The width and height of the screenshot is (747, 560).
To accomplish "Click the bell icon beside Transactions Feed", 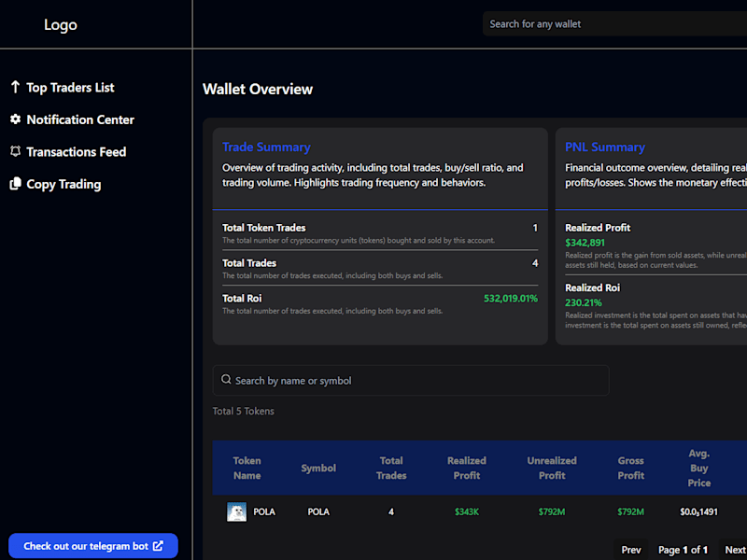I will click(x=15, y=151).
